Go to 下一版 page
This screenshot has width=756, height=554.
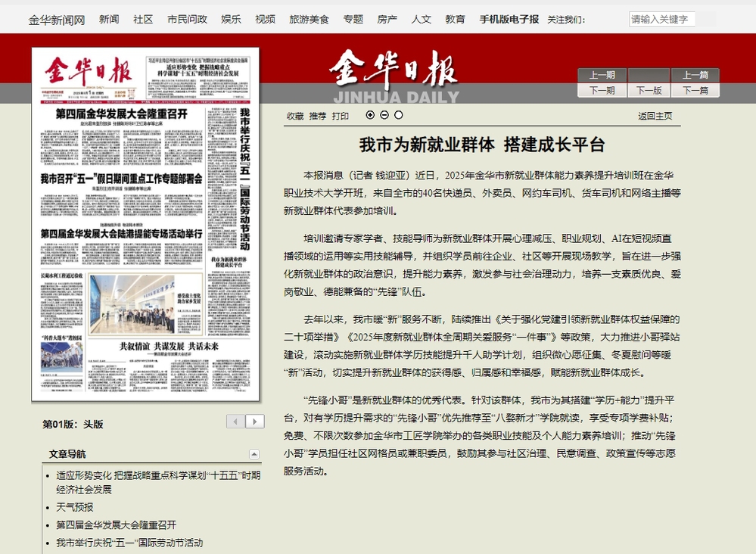[x=649, y=90]
